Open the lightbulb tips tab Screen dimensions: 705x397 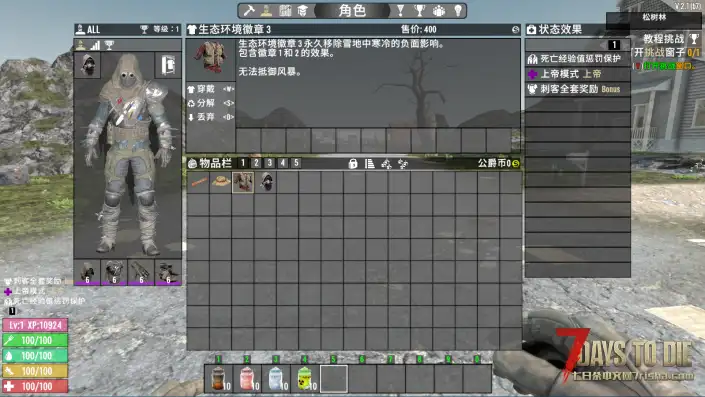click(x=458, y=10)
